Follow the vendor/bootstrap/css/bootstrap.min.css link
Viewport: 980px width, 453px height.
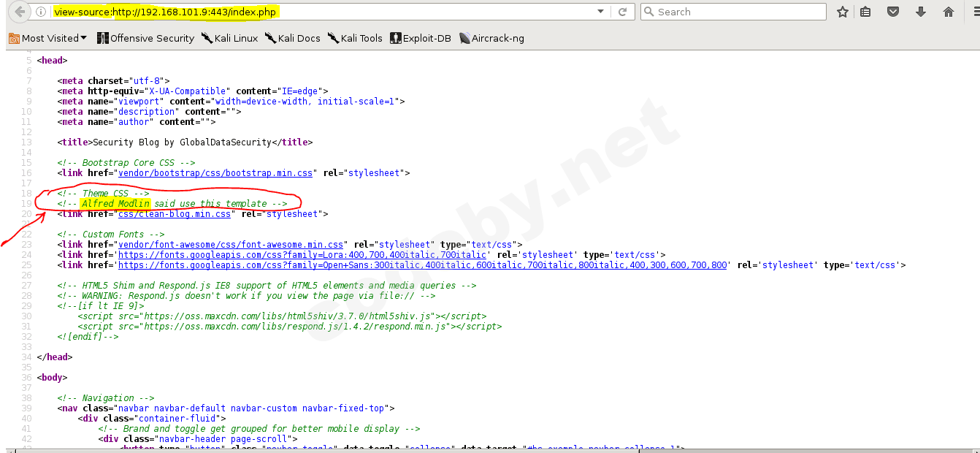pyautogui.click(x=215, y=173)
